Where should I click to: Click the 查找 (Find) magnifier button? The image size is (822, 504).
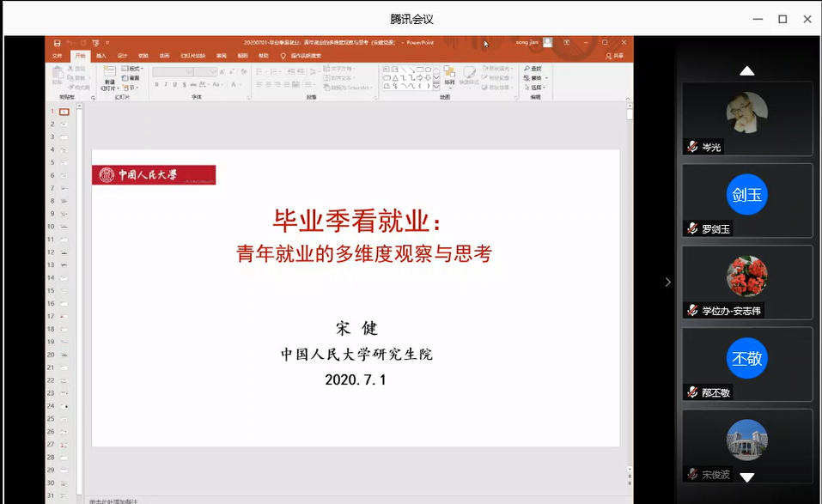(533, 69)
